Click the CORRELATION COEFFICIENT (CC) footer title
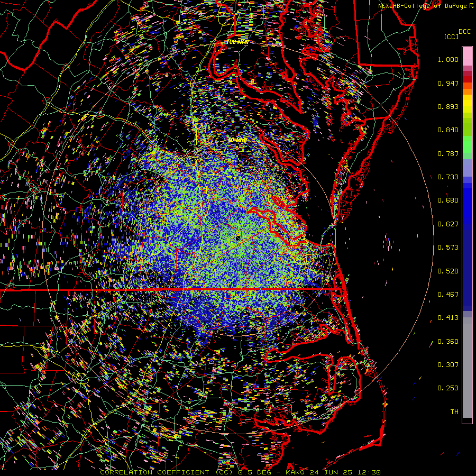Screen dimensions: 476x476 [167, 472]
